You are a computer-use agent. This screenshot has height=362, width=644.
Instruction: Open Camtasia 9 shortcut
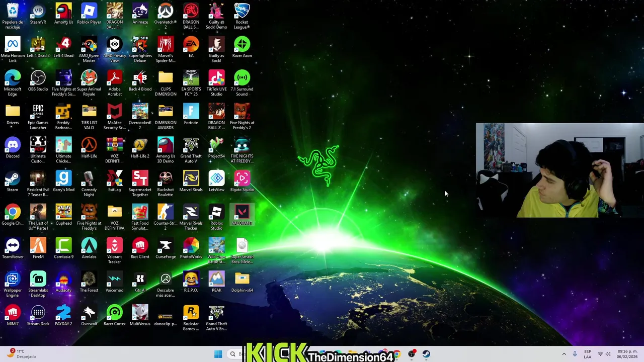click(63, 249)
